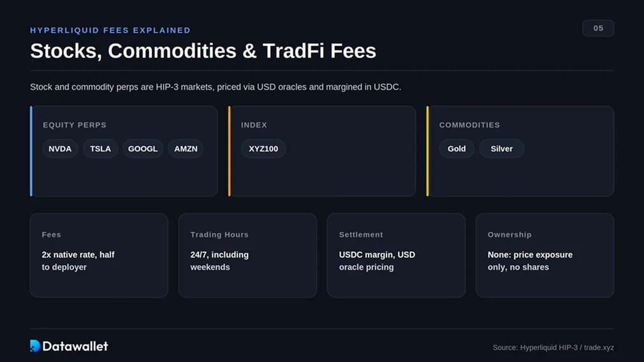The image size is (644, 362).
Task: Click the blue accent bar on Equity Perps
Action: (31, 151)
